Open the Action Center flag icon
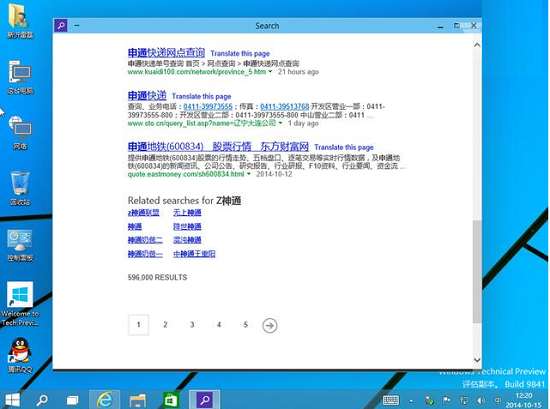The width and height of the screenshot is (550, 409). point(446,400)
